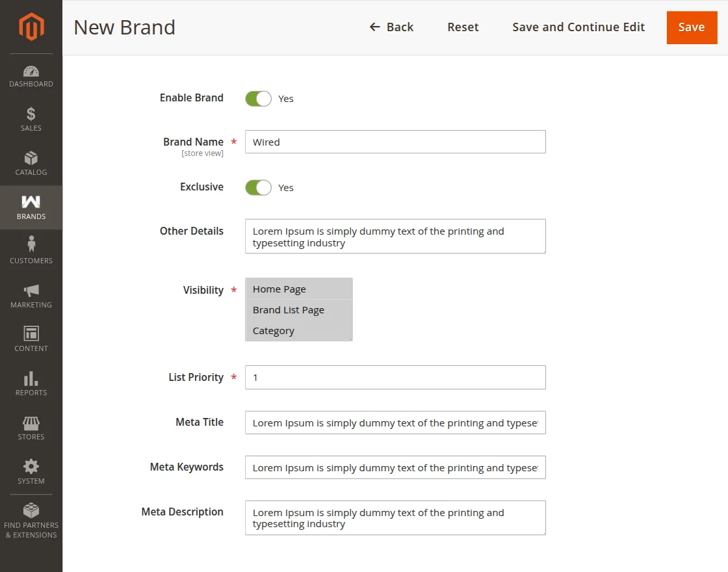Viewport: 728px width, 572px height.
Task: Click into the Other Details textarea
Action: pos(396,237)
